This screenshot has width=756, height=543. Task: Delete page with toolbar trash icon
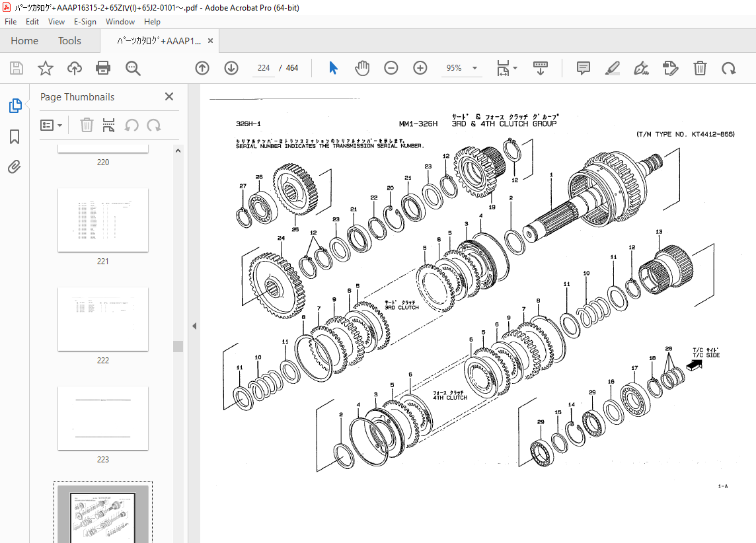700,68
